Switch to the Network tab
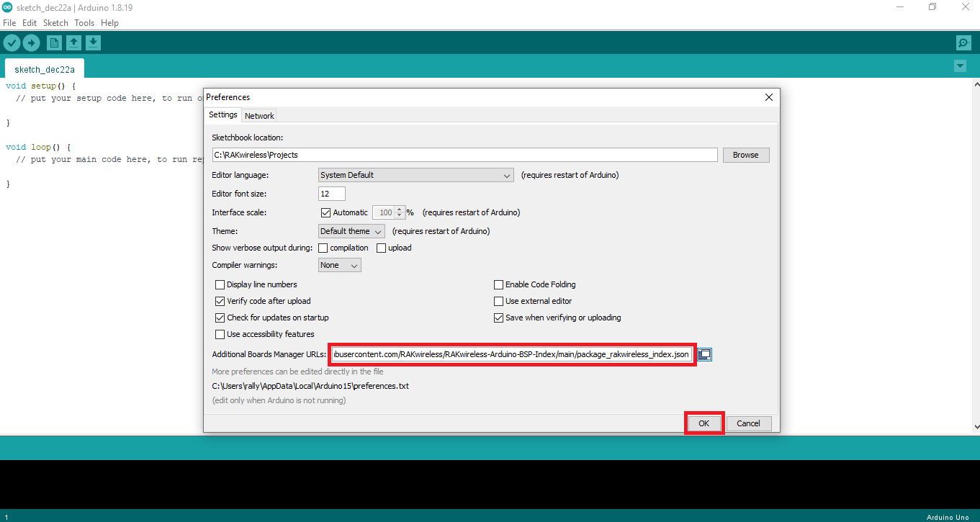 click(259, 115)
